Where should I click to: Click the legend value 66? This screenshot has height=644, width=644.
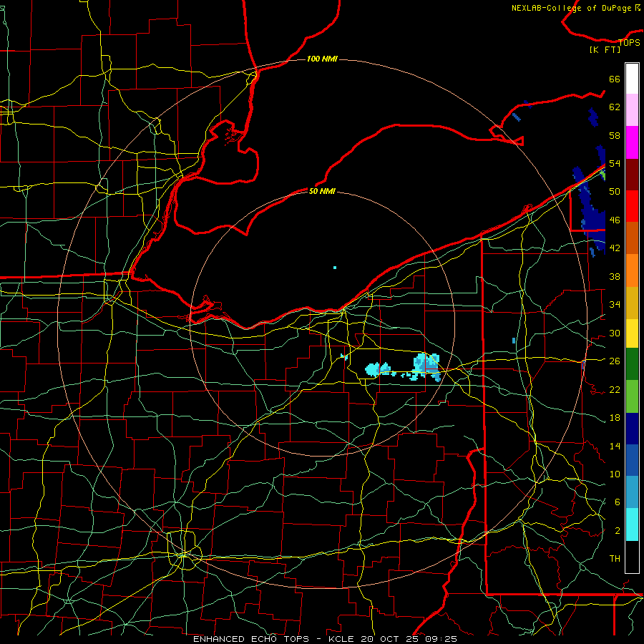tap(615, 79)
